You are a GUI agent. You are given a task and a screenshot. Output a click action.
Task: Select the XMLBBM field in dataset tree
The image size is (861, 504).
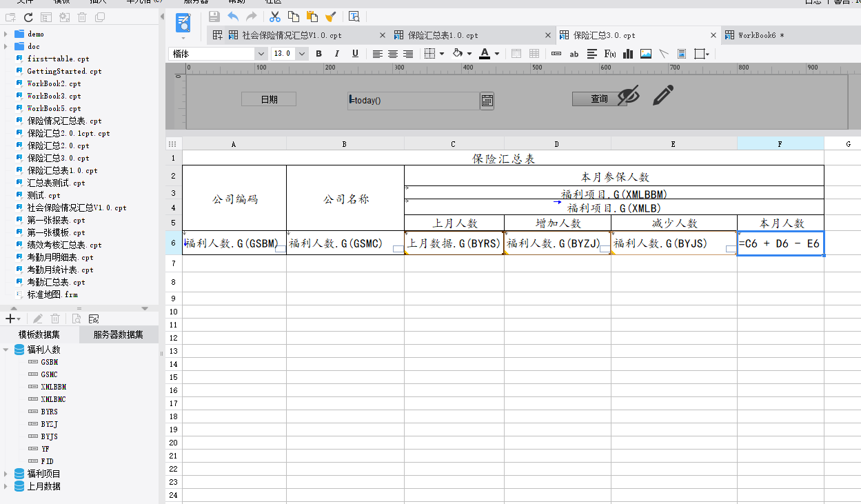pos(53,387)
